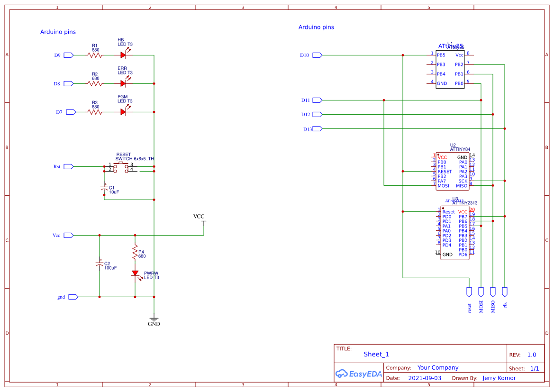Screen dimensions: 554x392
Task: Select the reset output port symbol
Action: pyautogui.click(x=469, y=292)
